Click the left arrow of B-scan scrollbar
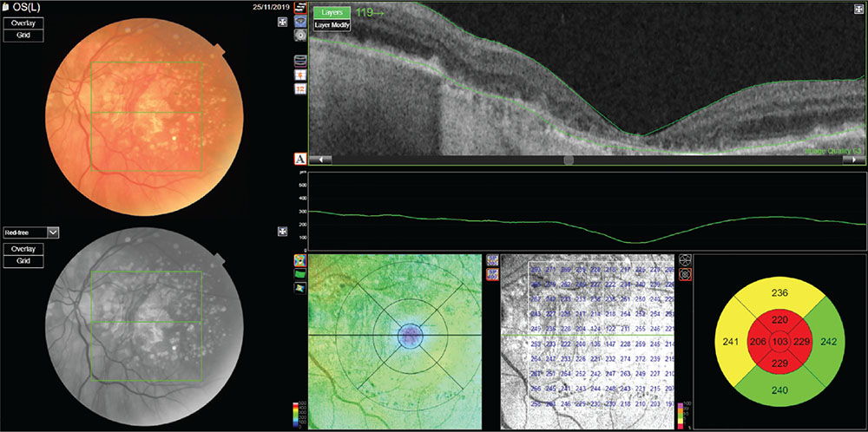Screen dimensions: 868x432 coord(319,160)
